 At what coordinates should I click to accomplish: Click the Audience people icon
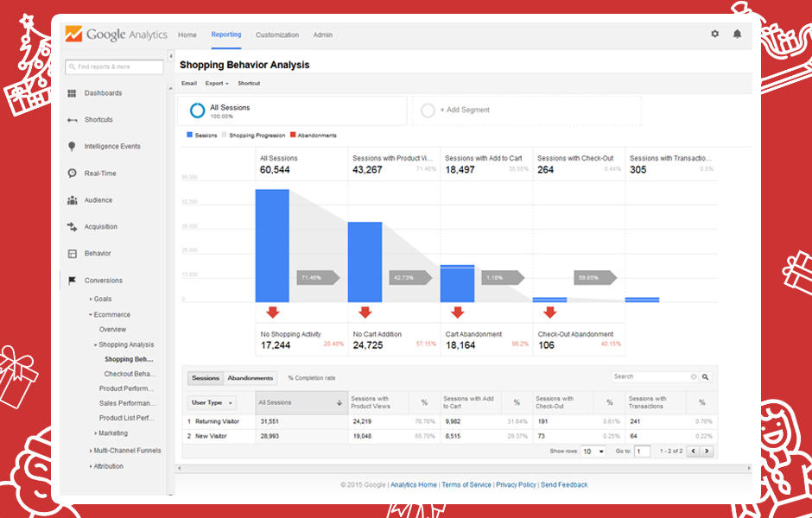coord(72,200)
